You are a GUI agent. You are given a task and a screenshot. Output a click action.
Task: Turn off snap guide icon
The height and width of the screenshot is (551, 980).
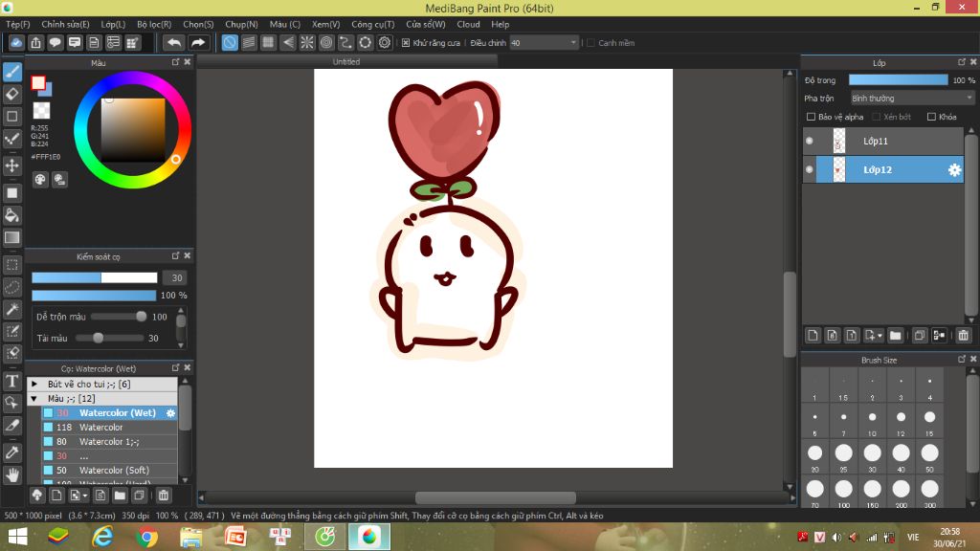[x=230, y=42]
